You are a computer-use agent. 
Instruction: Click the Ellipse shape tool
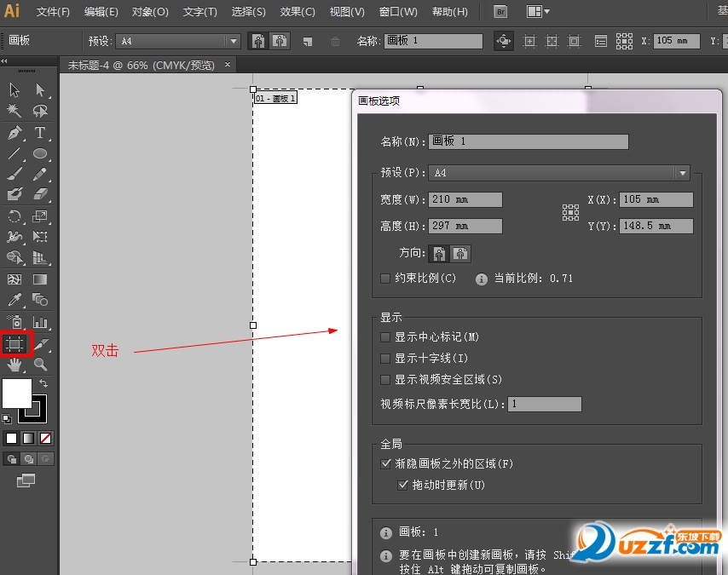point(40,154)
